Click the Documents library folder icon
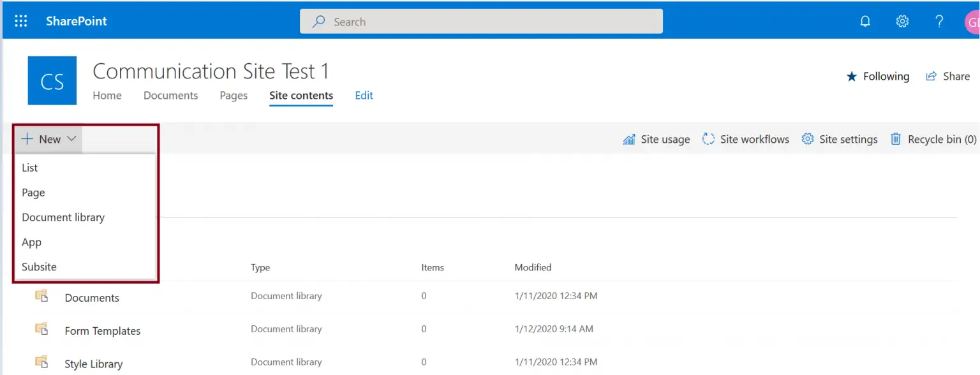Image resolution: width=980 pixels, height=375 pixels. [41, 296]
